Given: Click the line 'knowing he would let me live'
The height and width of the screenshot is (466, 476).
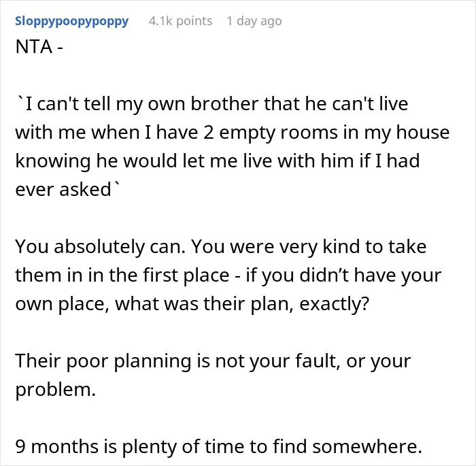Looking at the screenshot, I should tap(218, 161).
